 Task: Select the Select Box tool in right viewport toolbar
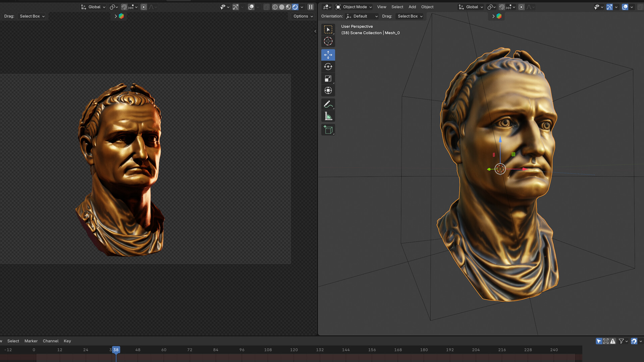[328, 29]
